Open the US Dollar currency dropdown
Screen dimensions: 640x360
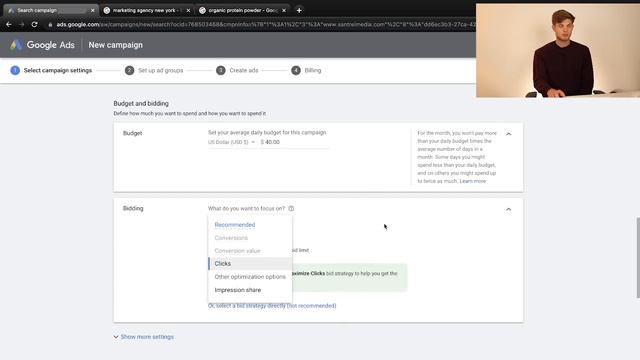pyautogui.click(x=231, y=142)
